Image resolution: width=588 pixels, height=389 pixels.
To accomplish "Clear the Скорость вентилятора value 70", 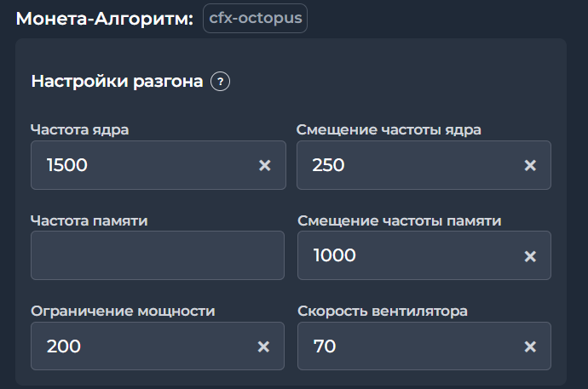I will point(530,346).
